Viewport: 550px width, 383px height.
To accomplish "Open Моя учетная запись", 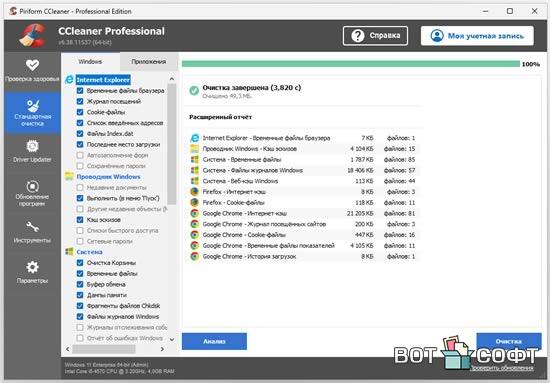I will 477,36.
